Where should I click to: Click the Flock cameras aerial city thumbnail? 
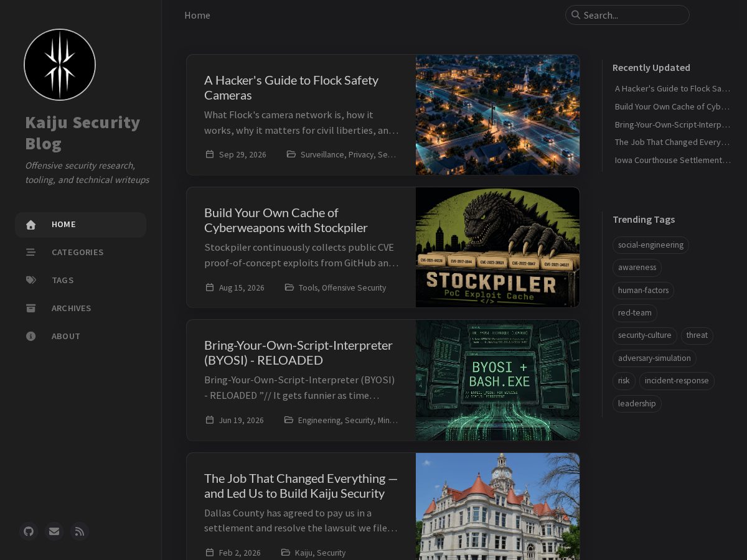(498, 114)
